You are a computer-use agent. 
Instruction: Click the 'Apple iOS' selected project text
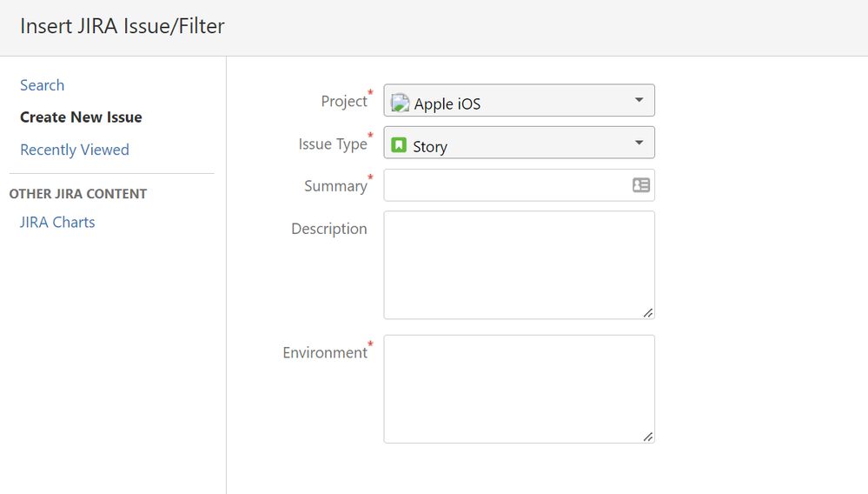pyautogui.click(x=447, y=104)
